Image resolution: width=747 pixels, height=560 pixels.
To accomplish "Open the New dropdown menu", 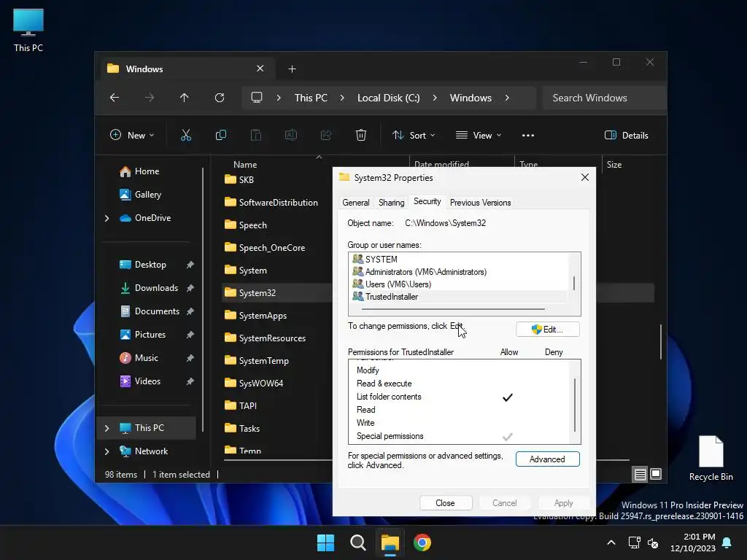I will pos(132,135).
